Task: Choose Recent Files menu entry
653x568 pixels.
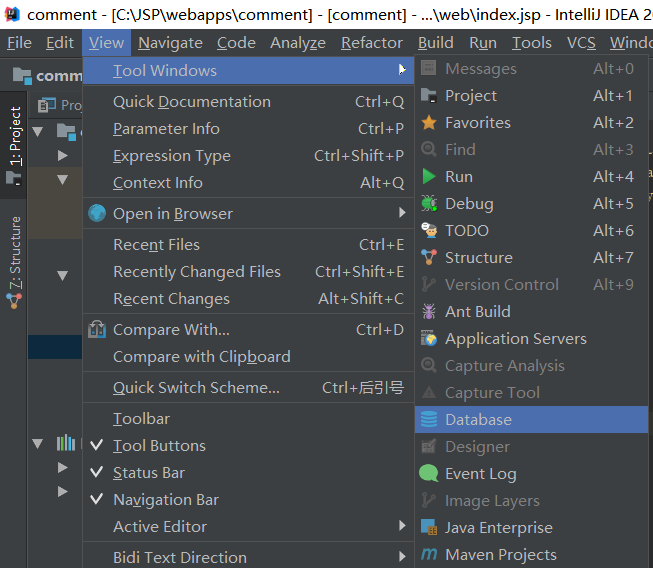Action: tap(156, 245)
